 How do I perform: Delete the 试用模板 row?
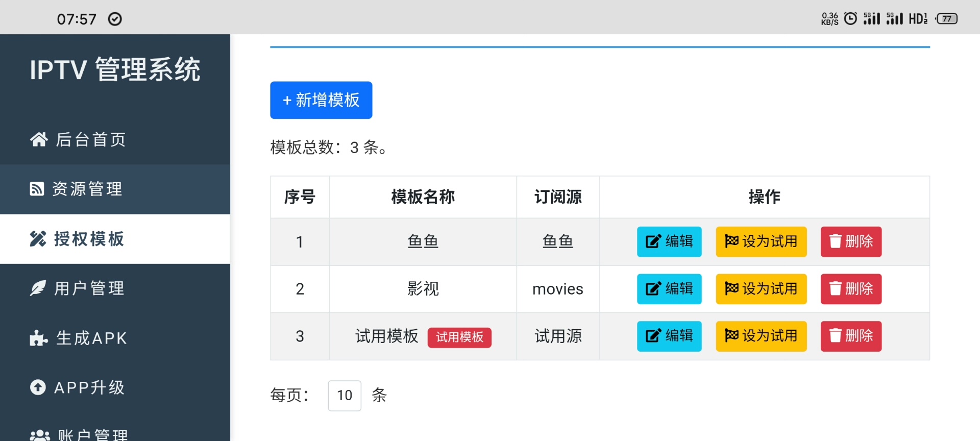point(851,336)
